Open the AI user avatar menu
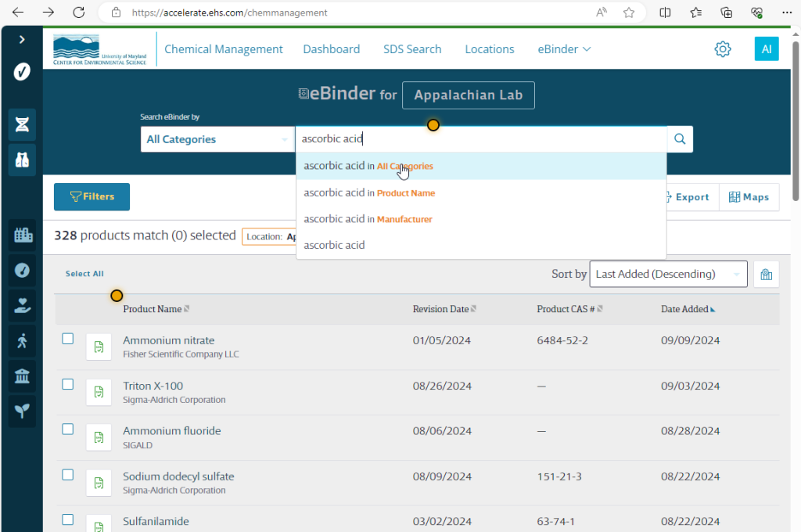801x532 pixels. pyautogui.click(x=767, y=49)
